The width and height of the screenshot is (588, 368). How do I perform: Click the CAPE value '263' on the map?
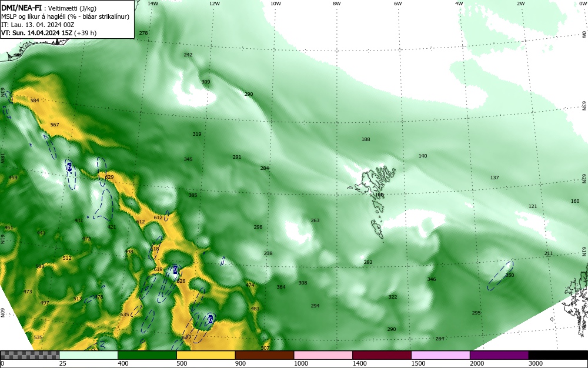(315, 220)
